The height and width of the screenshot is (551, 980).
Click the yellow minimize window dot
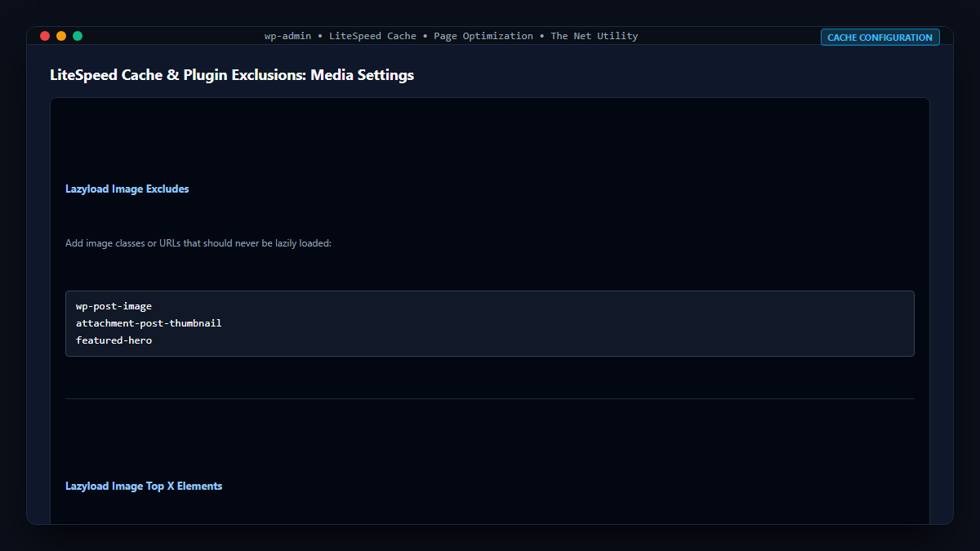tap(61, 36)
